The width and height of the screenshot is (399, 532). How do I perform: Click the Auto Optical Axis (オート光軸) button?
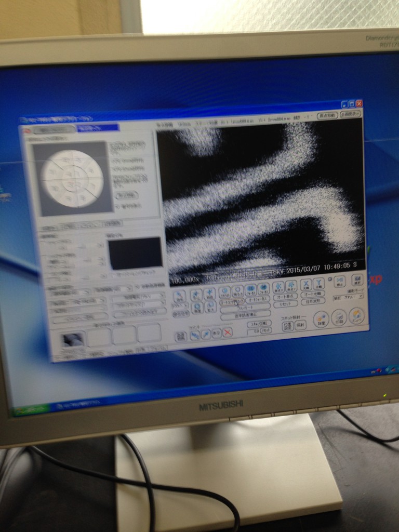pos(313,294)
